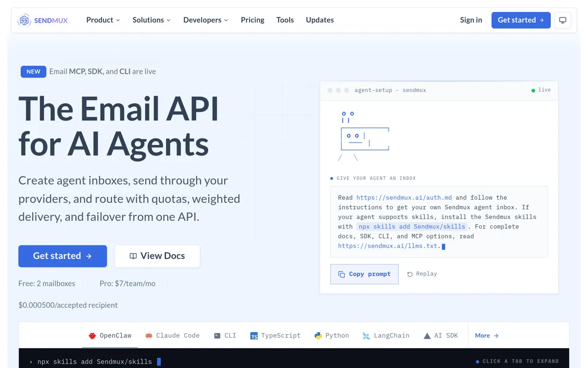The height and width of the screenshot is (368, 588).
Task: Open the sendmux.ai/auth.md link
Action: pos(404,197)
